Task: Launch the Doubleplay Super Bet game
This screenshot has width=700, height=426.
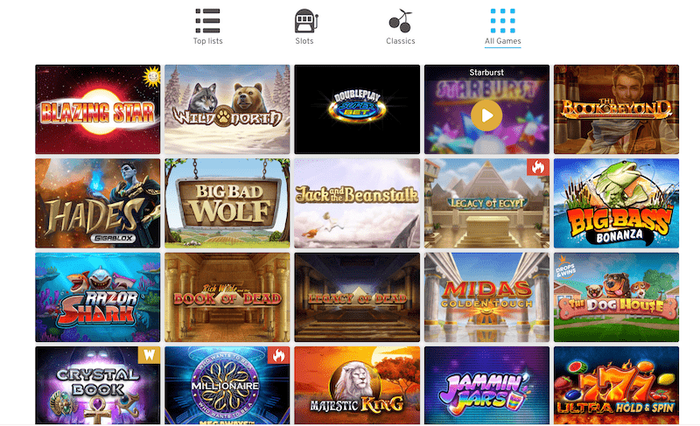Action: point(357,109)
